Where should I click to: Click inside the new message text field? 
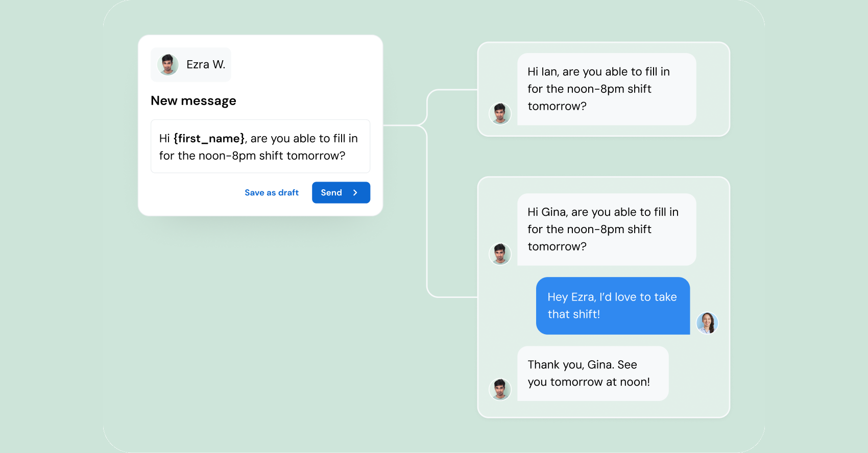[260, 146]
